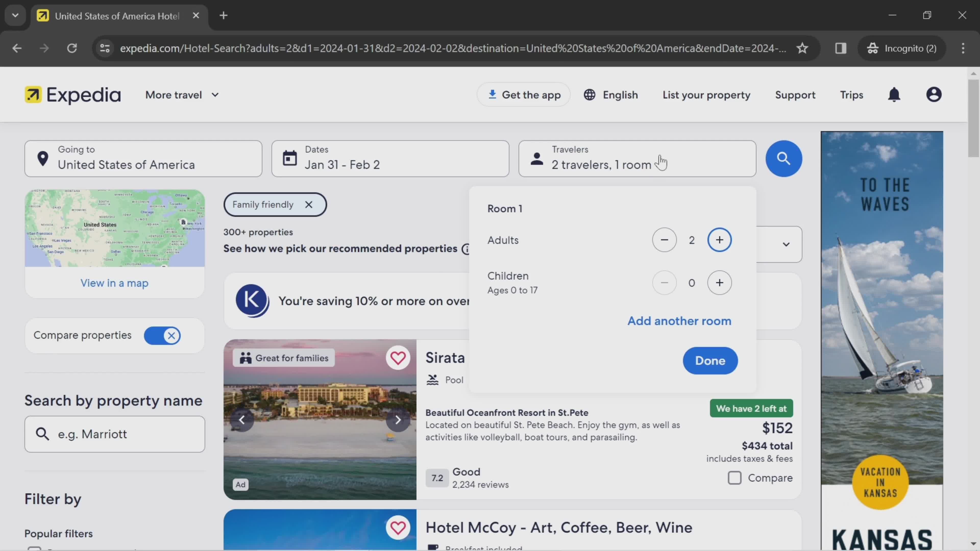Open List your property
The image size is (980, 551).
click(x=706, y=95)
